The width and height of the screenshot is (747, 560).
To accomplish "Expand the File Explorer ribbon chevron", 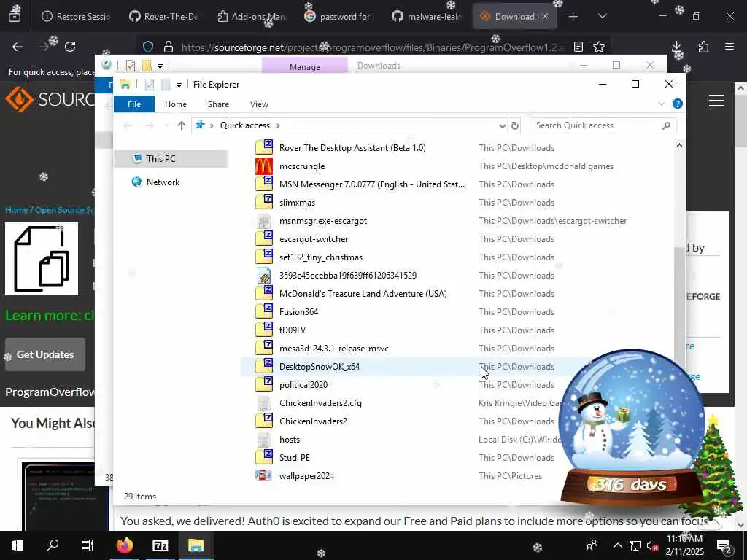I will (x=661, y=104).
